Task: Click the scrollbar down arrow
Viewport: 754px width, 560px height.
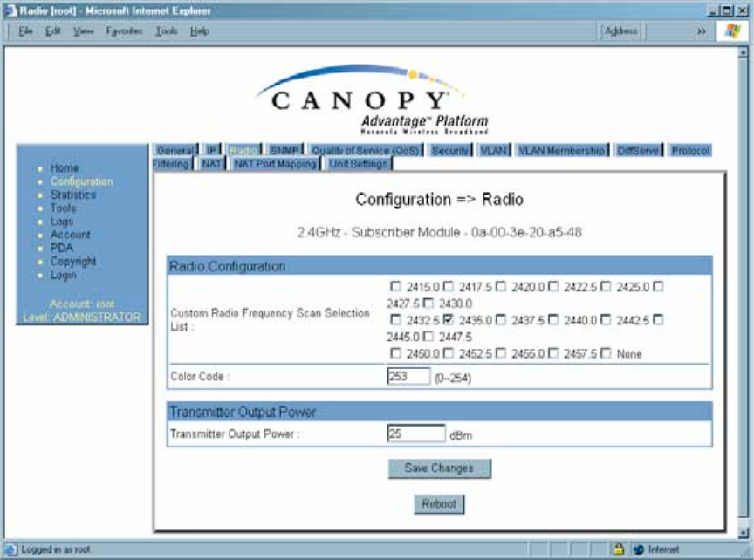Action: (x=744, y=533)
